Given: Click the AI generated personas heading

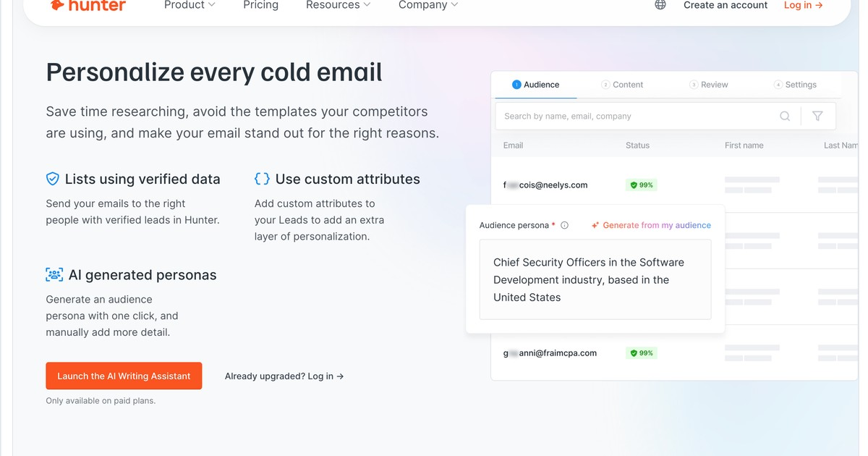Looking at the screenshot, I should tap(142, 275).
